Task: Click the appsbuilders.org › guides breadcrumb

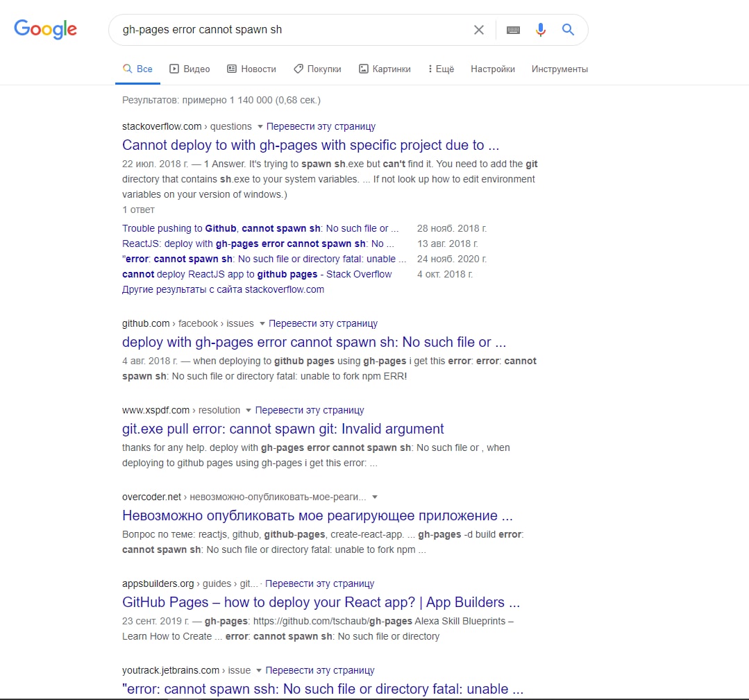Action: 190,583
